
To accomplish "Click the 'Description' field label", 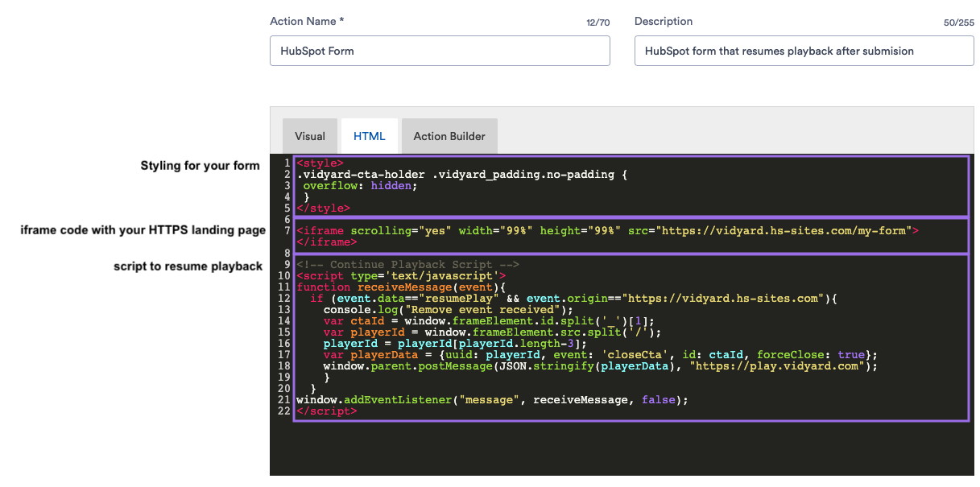I will point(664,22).
